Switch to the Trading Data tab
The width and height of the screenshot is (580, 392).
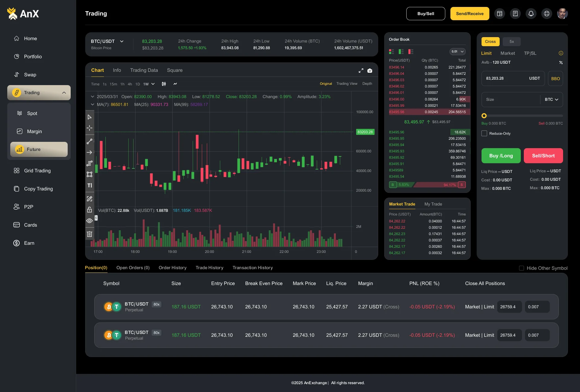click(144, 70)
